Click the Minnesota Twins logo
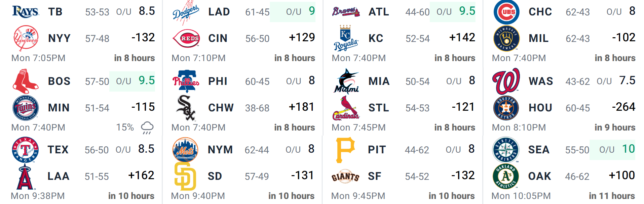Viewport: 644px width, 204px height. point(26,108)
